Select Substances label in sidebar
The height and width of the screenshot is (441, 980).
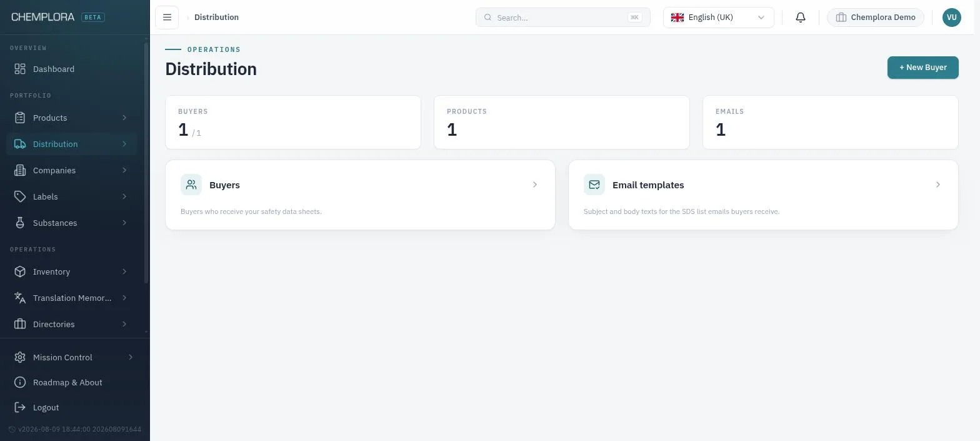(x=55, y=223)
